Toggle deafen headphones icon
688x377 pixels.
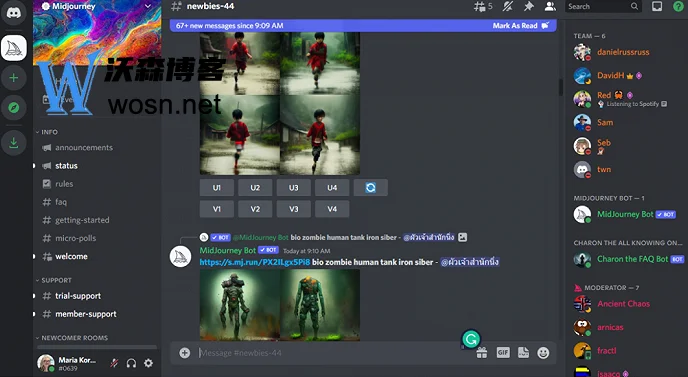click(x=131, y=363)
